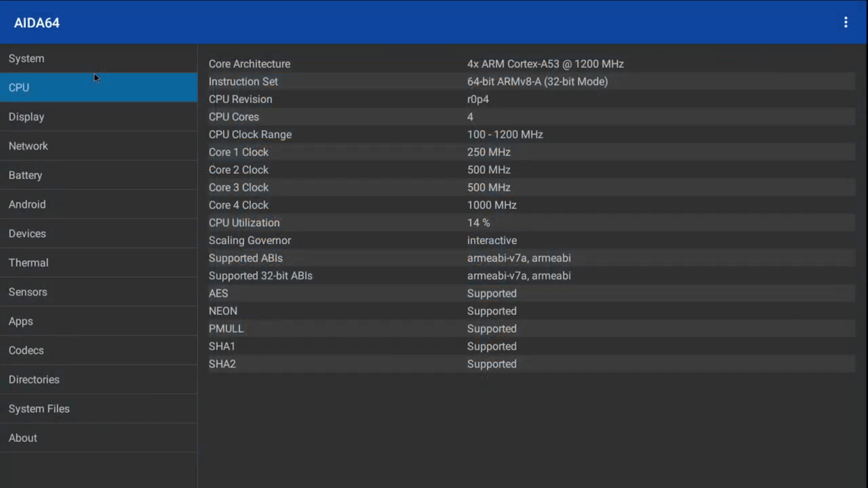Click the r0p4 revision value
868x488 pixels.
(x=478, y=99)
